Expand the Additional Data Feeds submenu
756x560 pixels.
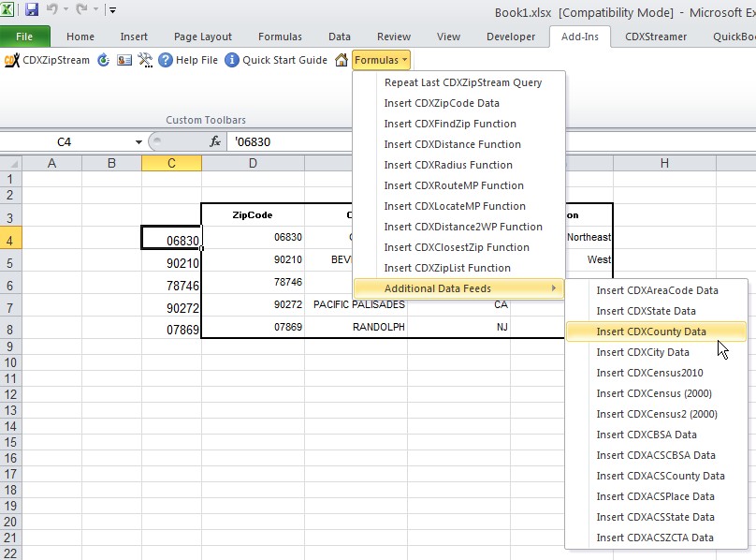[x=458, y=288]
